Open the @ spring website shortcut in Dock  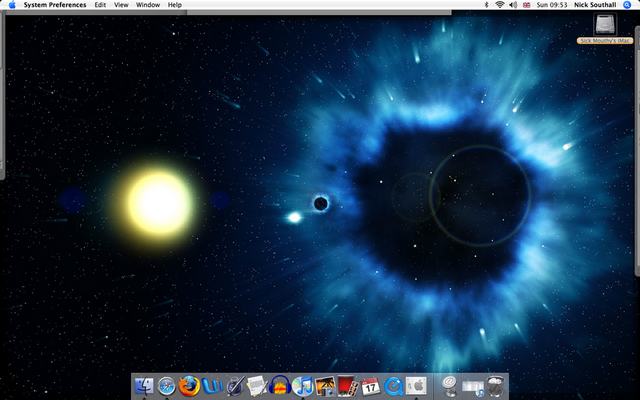[449, 386]
